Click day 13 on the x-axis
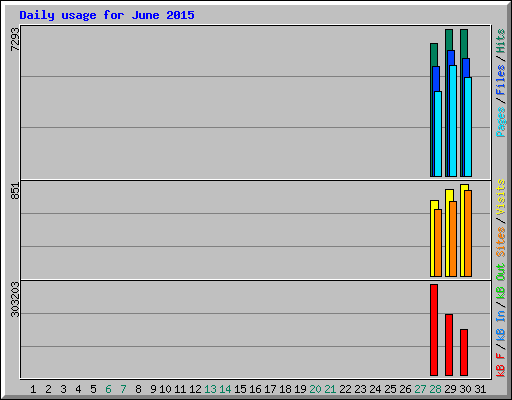Screen dimensions: 512x400 click(210, 389)
